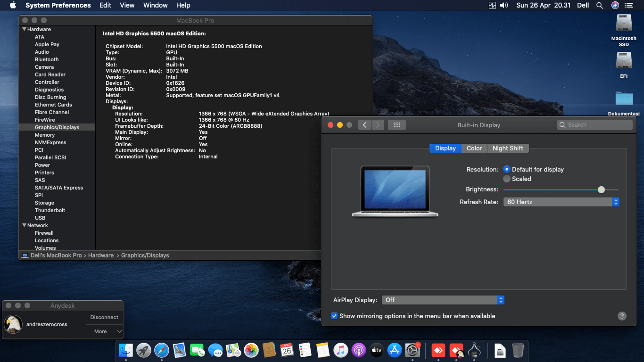Viewport: 644px width, 362px height.
Task: Select Memory in the hardware sidebar
Action: 45,135
